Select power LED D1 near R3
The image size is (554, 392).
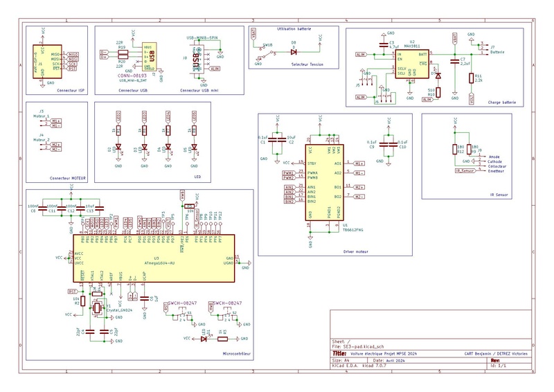click(204, 339)
